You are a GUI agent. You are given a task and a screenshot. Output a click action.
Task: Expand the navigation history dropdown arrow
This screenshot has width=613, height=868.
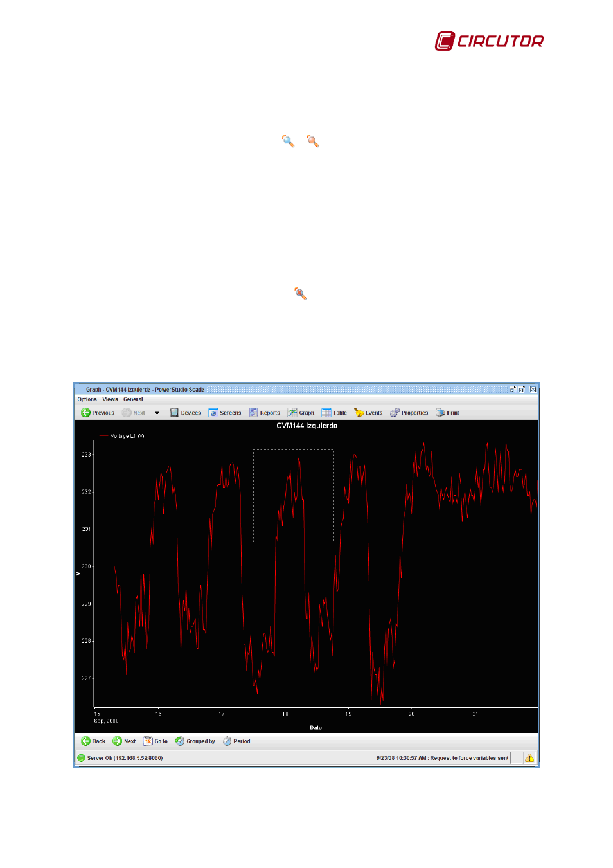157,413
